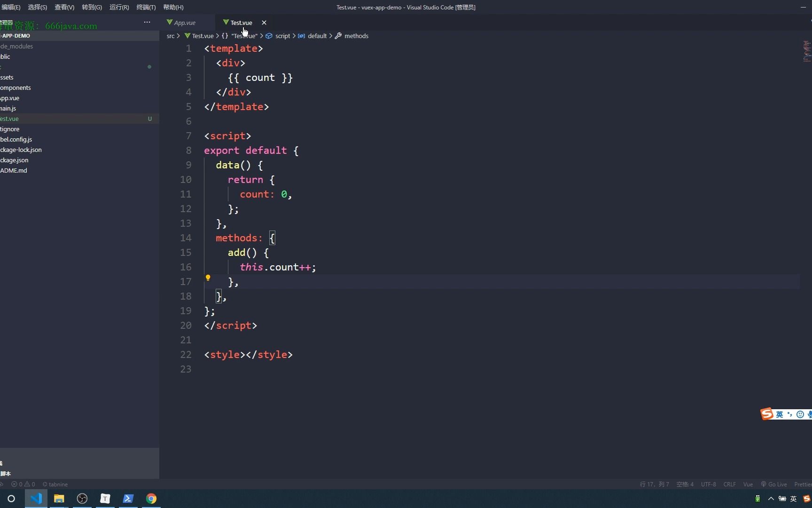Image resolution: width=812 pixels, height=508 pixels.
Task: Open package.json file
Action: click(x=79, y=160)
